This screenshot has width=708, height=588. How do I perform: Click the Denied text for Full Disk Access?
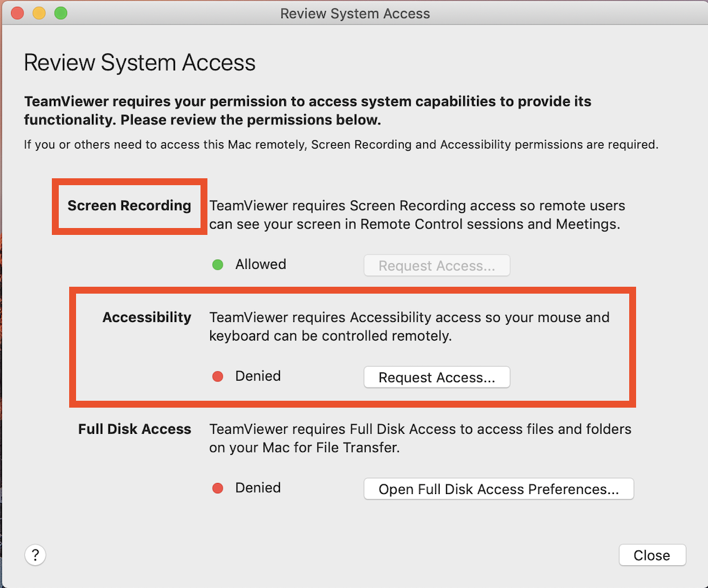coord(258,489)
